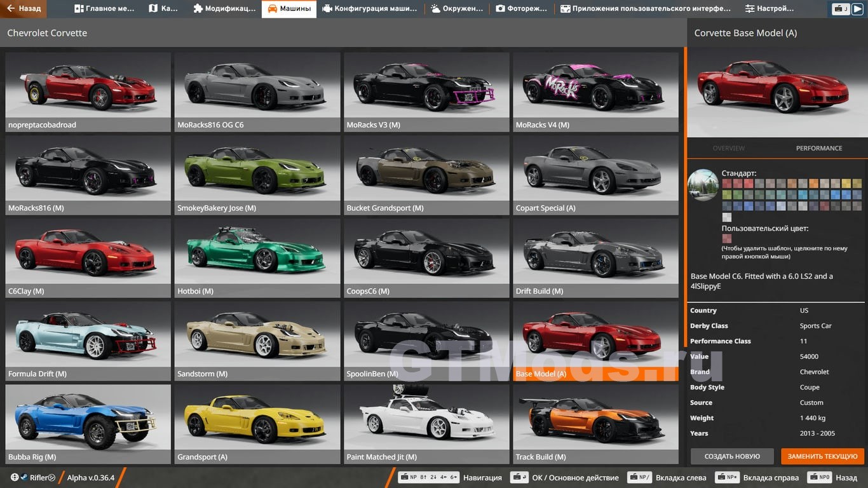Click the OK / Основное действие hint
Screen dimensions: 868x488
point(575,478)
